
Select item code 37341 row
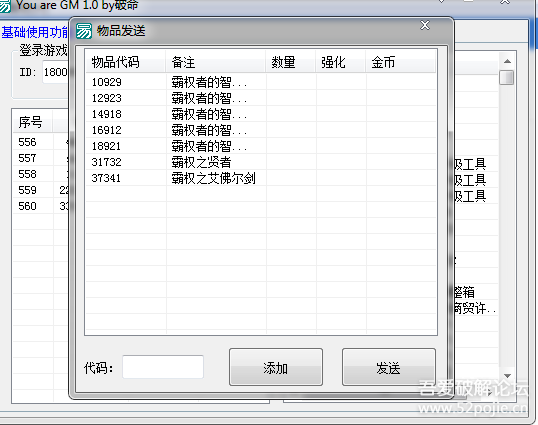tap(261, 178)
